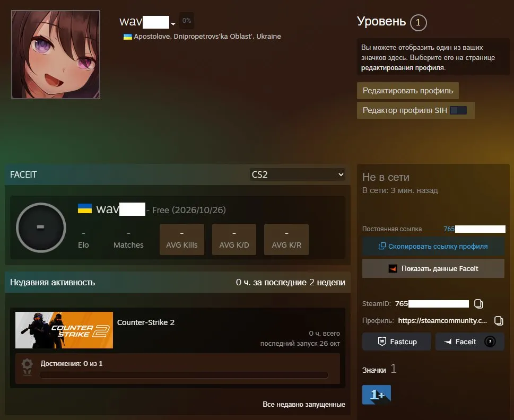
Task: Click the question mark icon on Faceit button
Action: 490,342
